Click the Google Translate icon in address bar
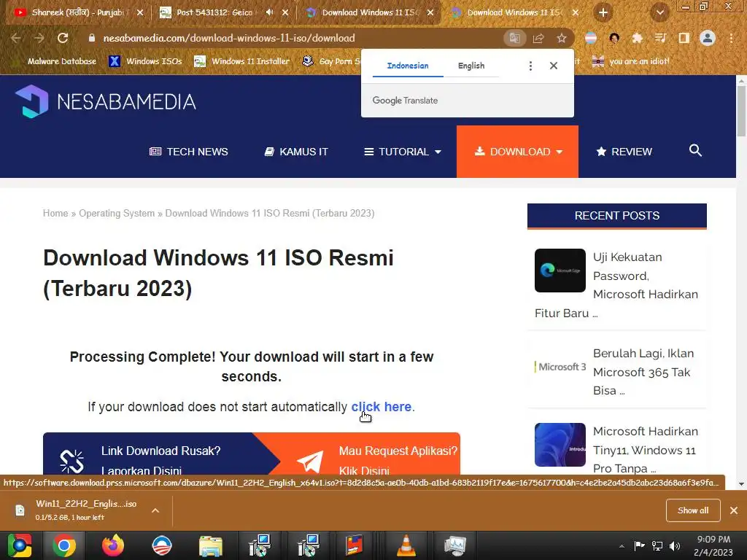Screen dimensions: 747x560 pyautogui.click(x=514, y=38)
